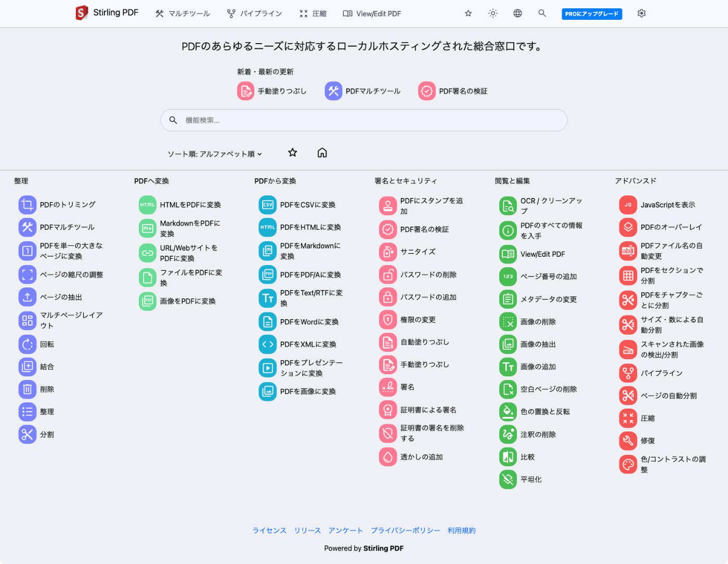Select 圧縮 in the top navbar
728x564 pixels.
[x=313, y=14]
